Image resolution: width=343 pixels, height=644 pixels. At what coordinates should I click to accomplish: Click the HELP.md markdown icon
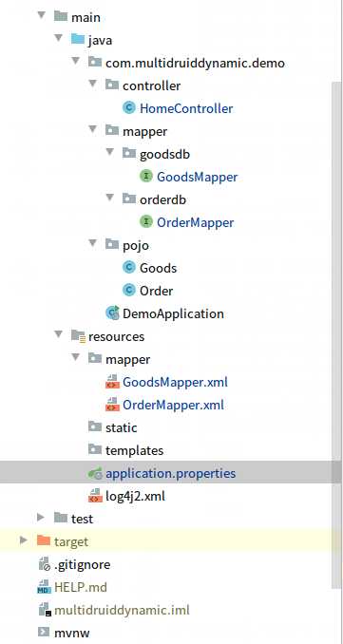(x=44, y=587)
